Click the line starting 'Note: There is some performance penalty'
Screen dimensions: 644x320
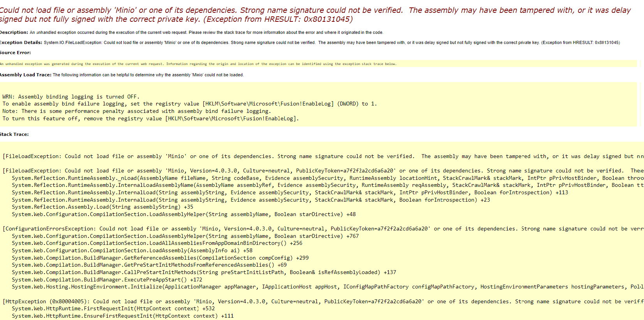pyautogui.click(x=136, y=111)
